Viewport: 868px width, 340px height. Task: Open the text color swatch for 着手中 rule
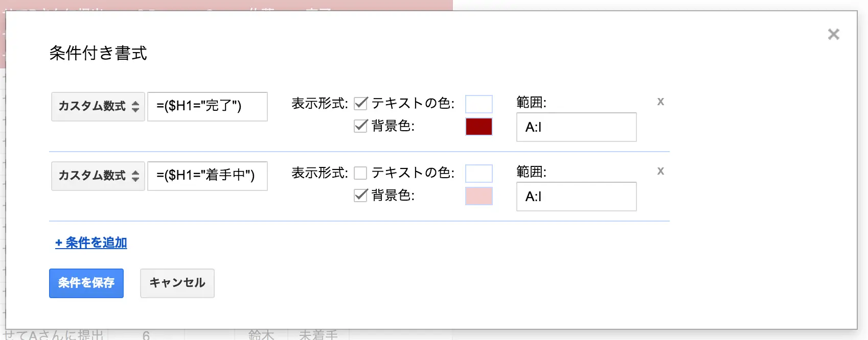click(x=479, y=174)
